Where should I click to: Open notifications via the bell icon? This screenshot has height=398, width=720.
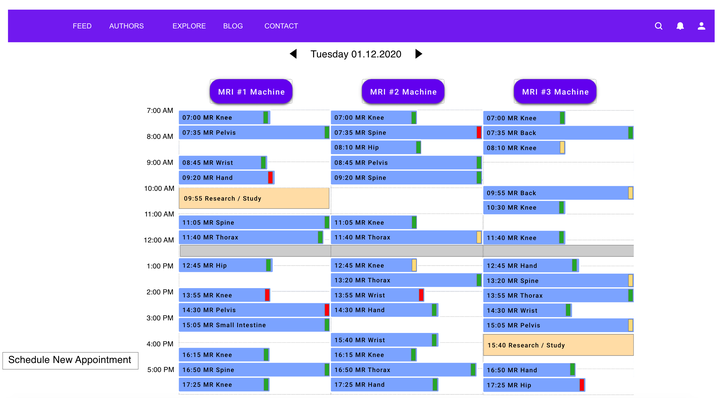click(x=680, y=26)
